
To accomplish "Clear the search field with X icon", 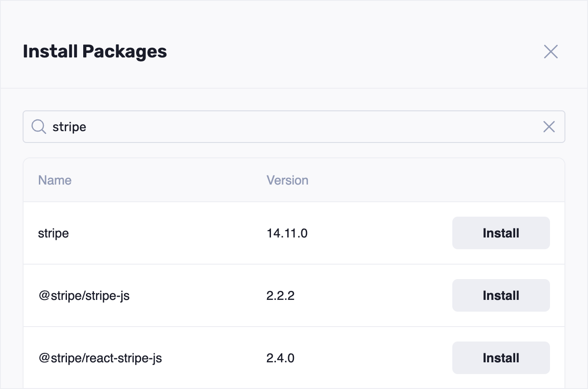I will [x=549, y=127].
